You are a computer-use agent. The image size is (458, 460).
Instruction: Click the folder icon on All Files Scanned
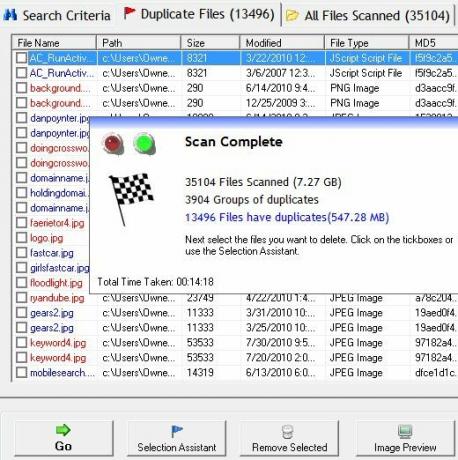(292, 15)
